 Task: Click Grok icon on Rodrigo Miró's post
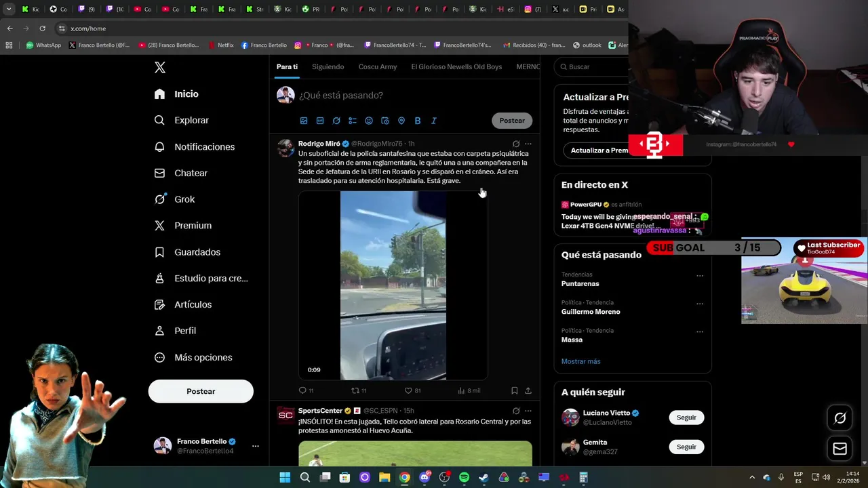point(516,144)
